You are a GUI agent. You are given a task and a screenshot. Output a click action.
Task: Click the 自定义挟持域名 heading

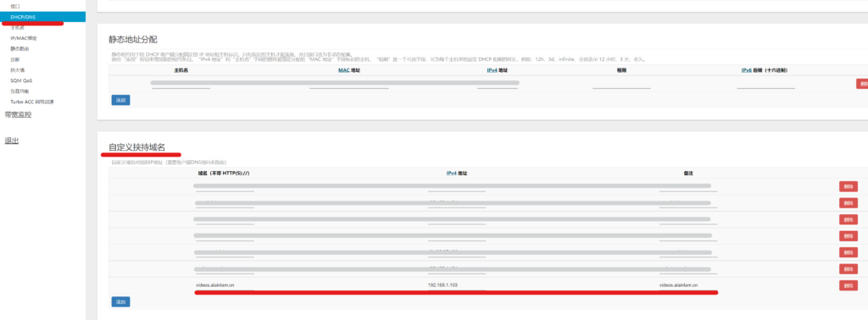(x=136, y=147)
